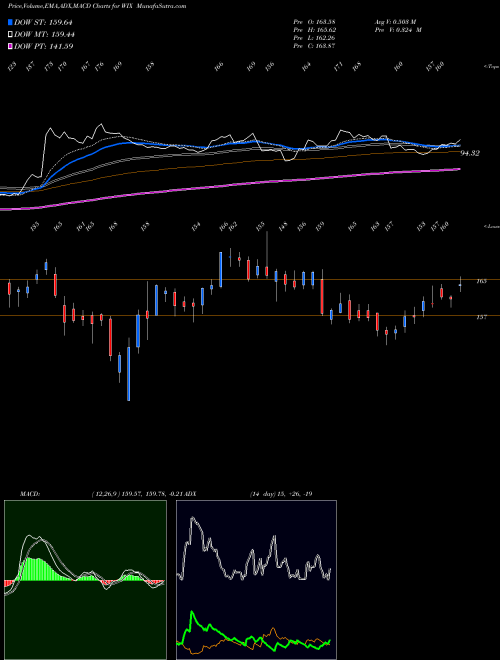Click the '<Lows' axis label
Image resolution: width=500 pixels, height=660 pixels.
click(x=491, y=226)
